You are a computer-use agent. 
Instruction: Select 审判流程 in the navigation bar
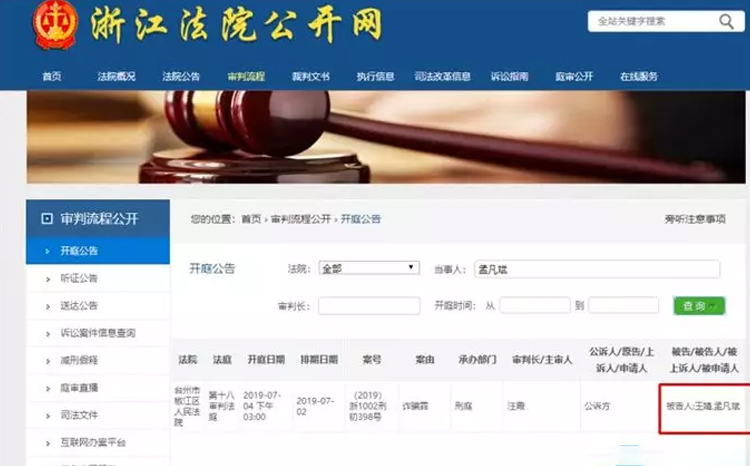[x=246, y=76]
